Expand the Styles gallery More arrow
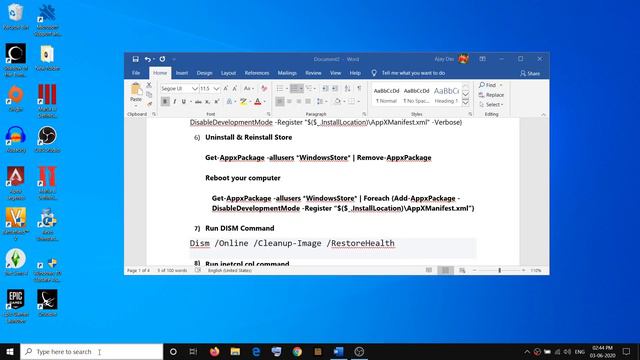 pos(465,103)
